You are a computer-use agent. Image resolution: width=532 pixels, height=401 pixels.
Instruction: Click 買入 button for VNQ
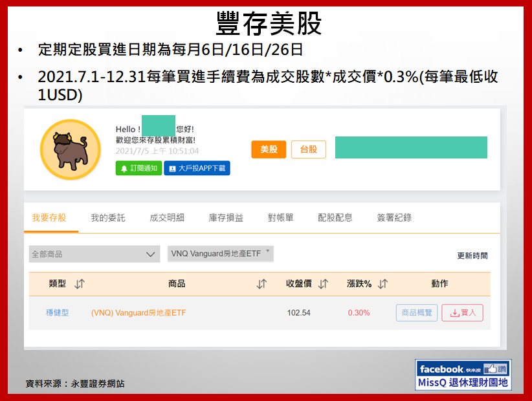(x=463, y=312)
